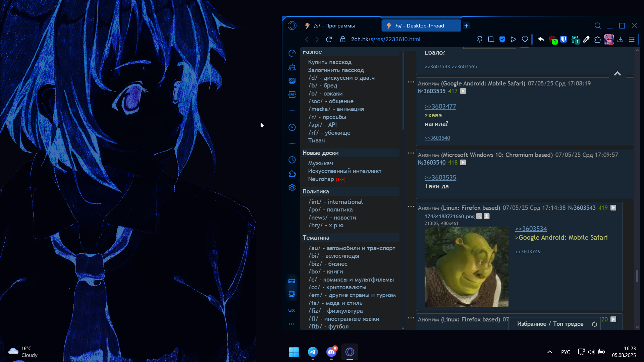
Task: Open the snapshot capture tool icon
Action: (491, 40)
